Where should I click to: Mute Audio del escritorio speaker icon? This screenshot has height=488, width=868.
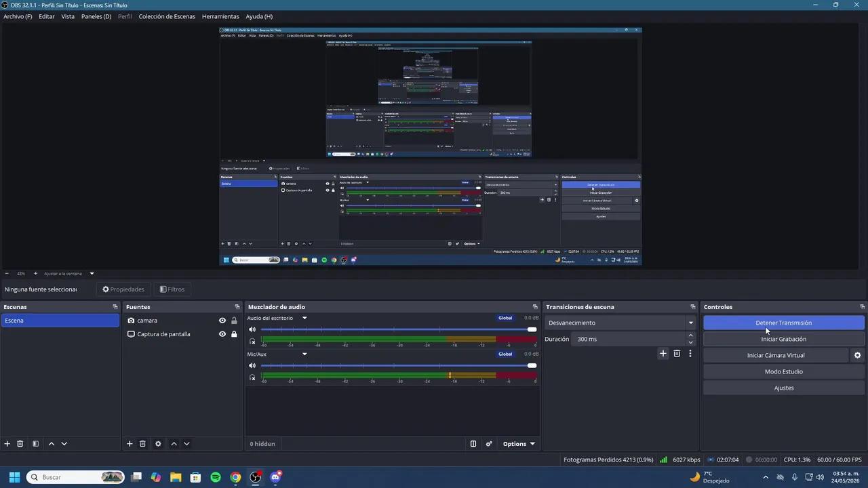(x=252, y=329)
